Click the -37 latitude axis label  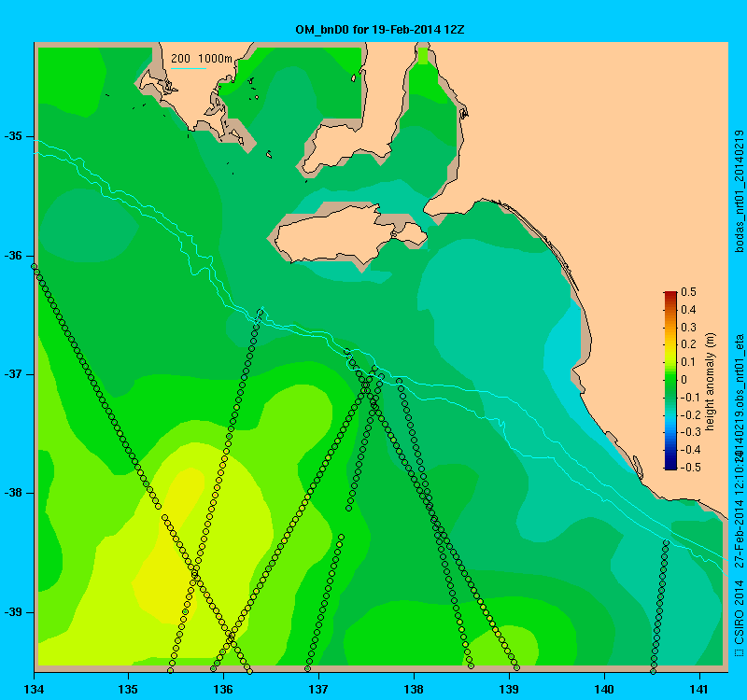13,374
